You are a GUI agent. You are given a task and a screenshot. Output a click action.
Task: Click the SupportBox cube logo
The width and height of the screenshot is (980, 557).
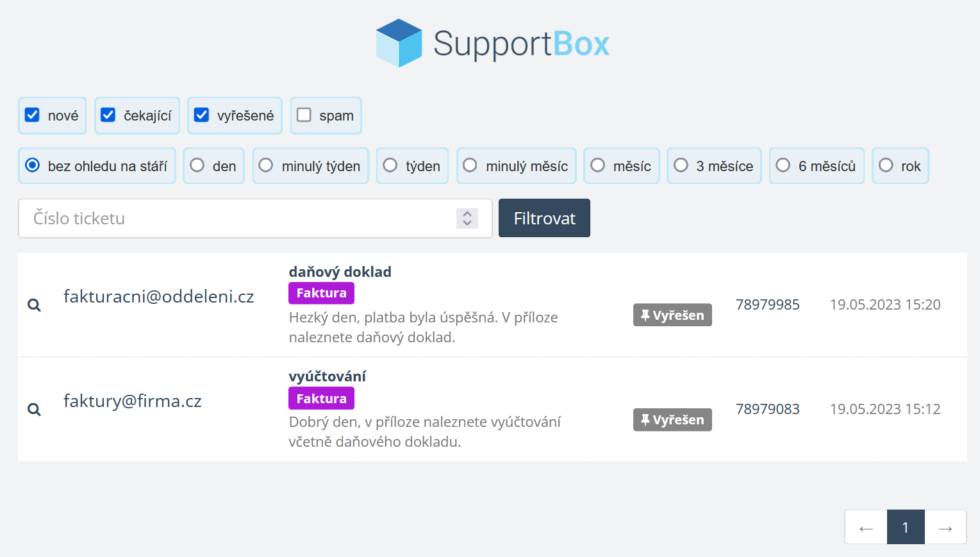tap(399, 43)
